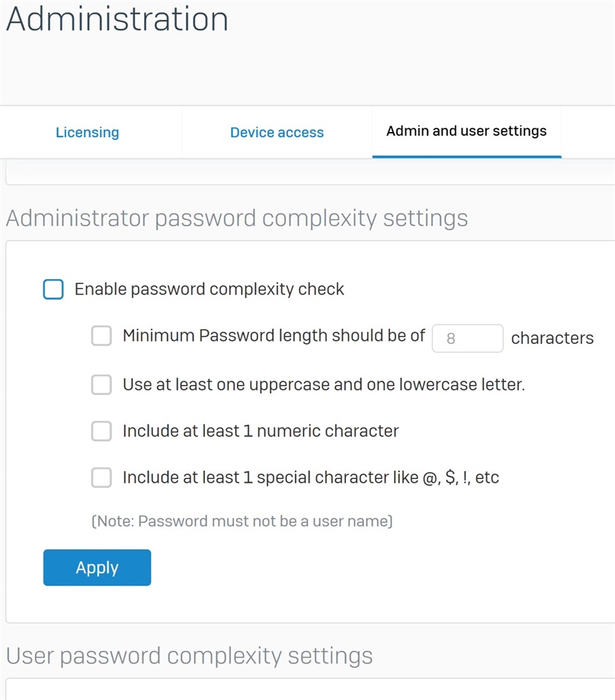Screen dimensions: 615x700
Task: Select the Admin and user settings tab
Action: click(x=466, y=131)
